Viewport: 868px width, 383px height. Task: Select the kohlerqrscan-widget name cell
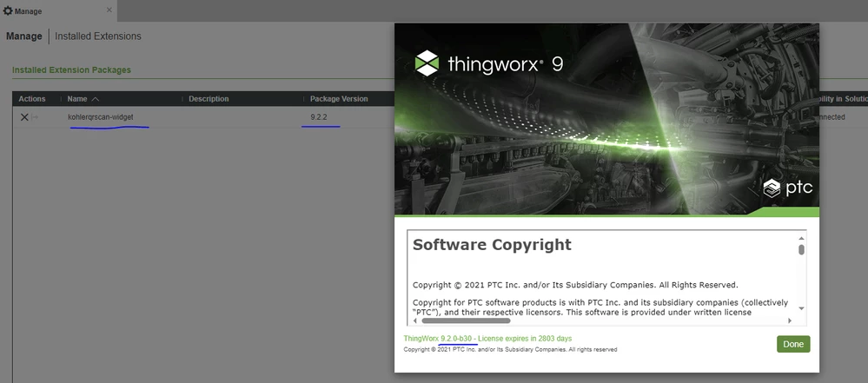(x=100, y=116)
